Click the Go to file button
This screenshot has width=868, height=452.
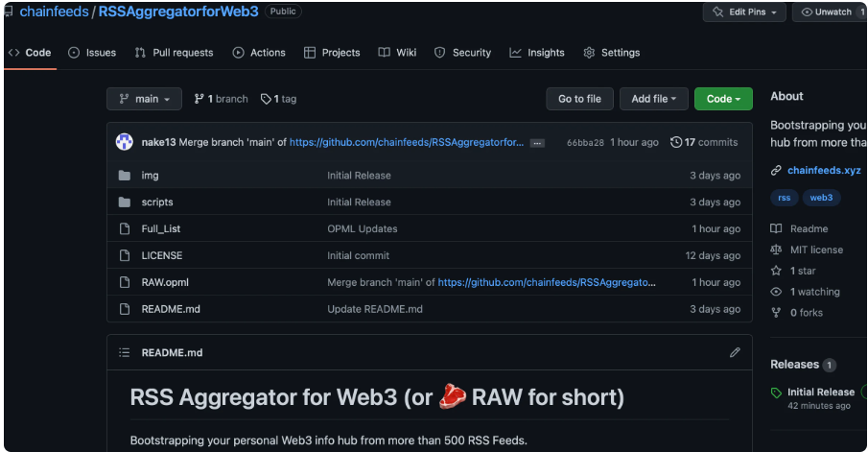point(579,99)
